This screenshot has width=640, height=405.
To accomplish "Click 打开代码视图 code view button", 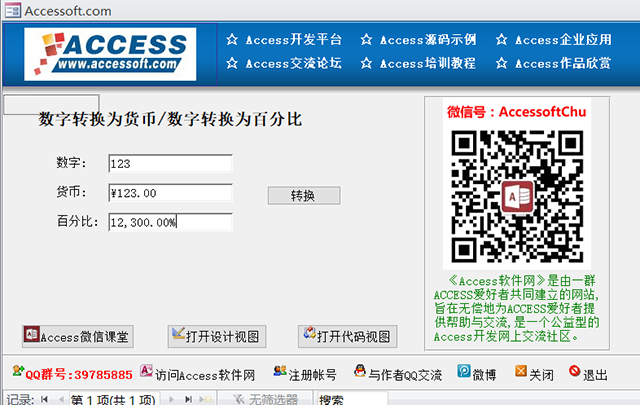I will pos(347,336).
